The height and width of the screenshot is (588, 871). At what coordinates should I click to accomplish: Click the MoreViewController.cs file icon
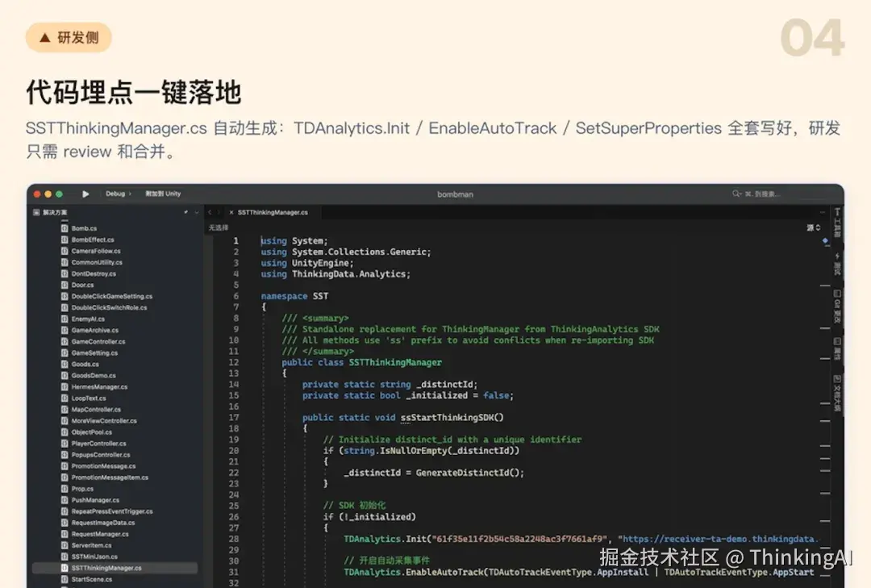(x=65, y=421)
